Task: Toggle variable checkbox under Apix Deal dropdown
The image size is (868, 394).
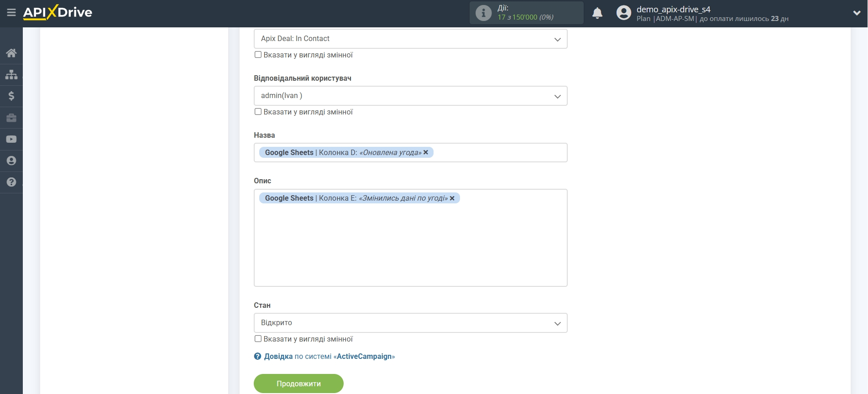Action: tap(258, 55)
